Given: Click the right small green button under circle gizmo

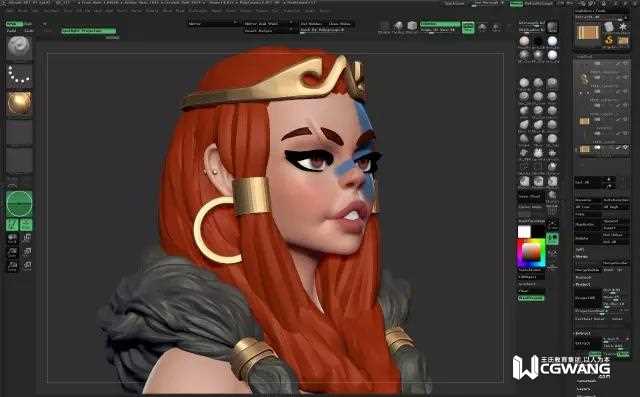Looking at the screenshot, I should coord(26,225).
